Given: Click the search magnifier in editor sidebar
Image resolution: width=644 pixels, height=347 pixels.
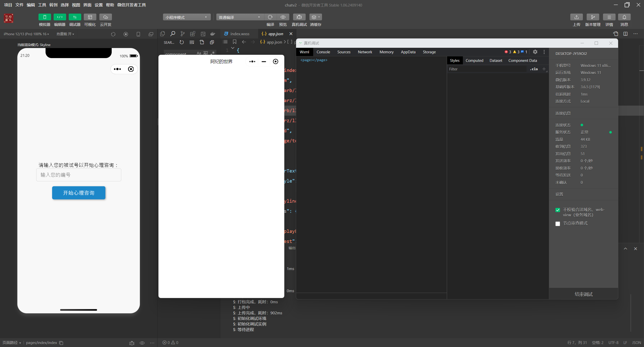Looking at the screenshot, I should point(173,34).
